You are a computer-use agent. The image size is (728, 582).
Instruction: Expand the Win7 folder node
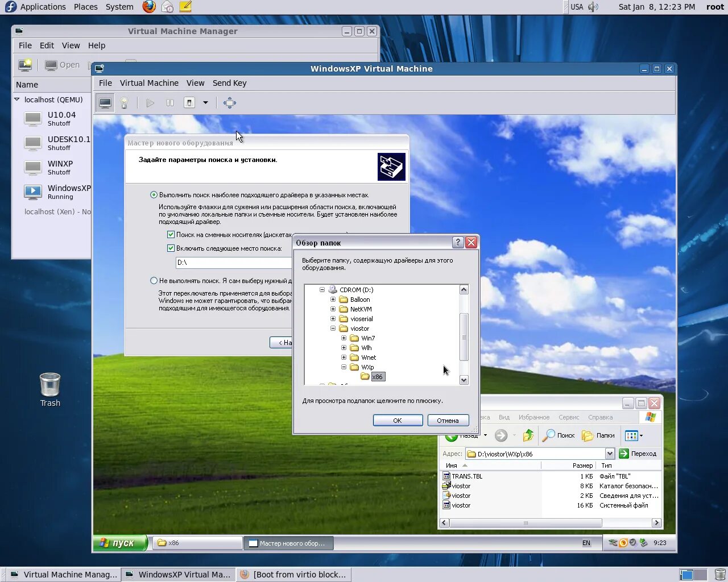[344, 338]
